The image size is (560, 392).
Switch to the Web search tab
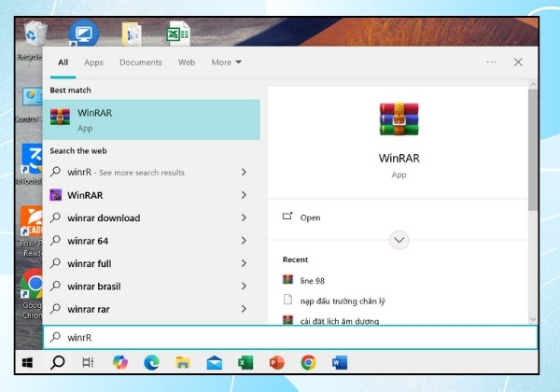coord(187,63)
